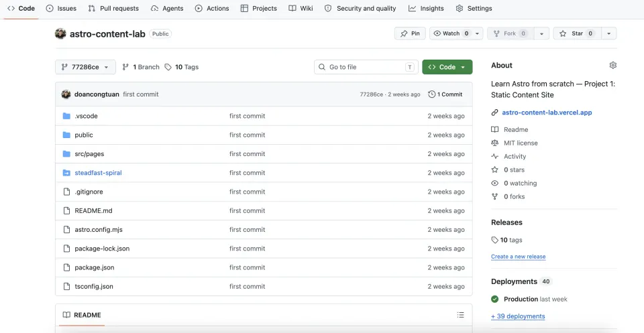The height and width of the screenshot is (333, 644).
Task: Go to the Actions tab
Action: click(212, 8)
